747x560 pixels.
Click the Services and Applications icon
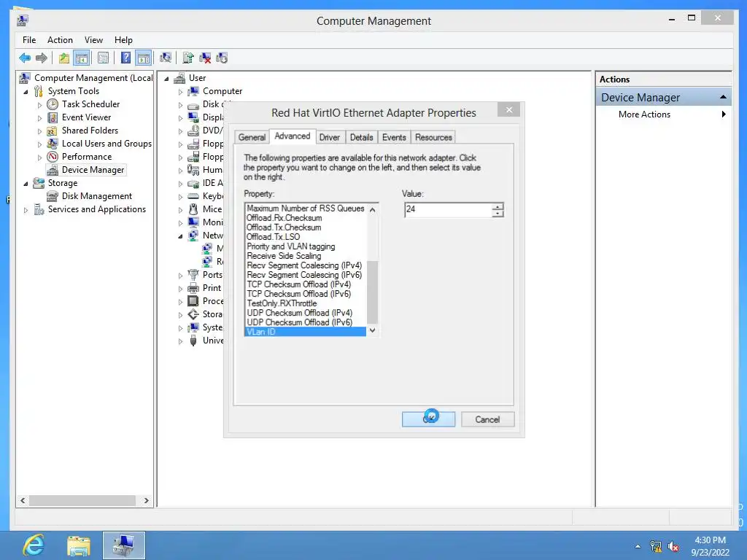coord(39,209)
